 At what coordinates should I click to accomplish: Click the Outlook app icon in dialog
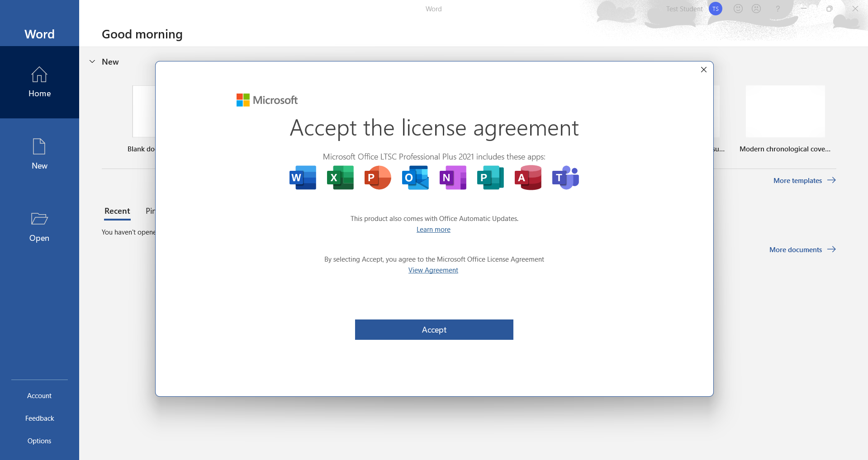[x=415, y=178]
